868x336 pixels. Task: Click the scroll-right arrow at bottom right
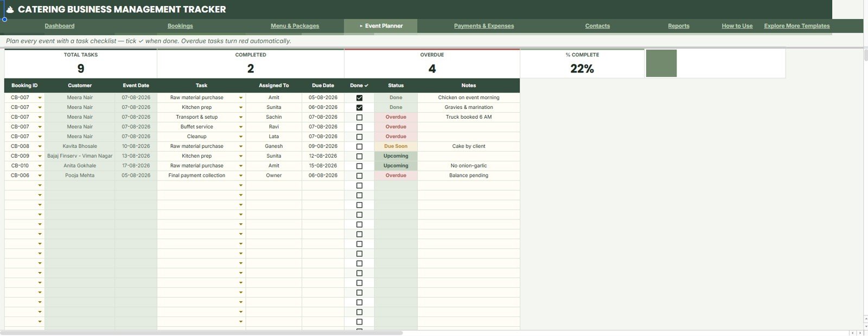pos(860,333)
